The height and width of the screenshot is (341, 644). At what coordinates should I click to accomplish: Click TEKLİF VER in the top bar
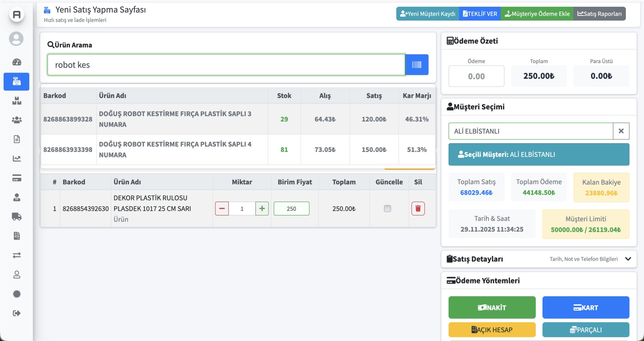[480, 14]
